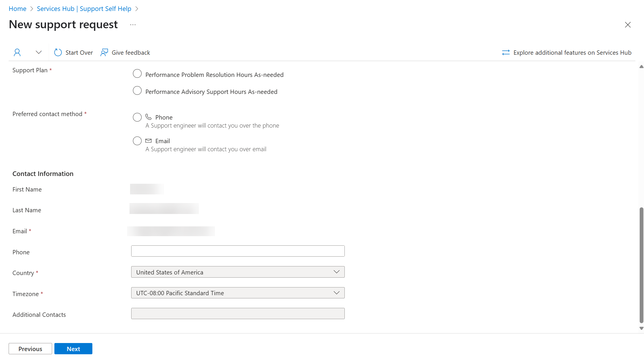Viewport: 644px width, 358px height.
Task: Click the Previous button
Action: pyautogui.click(x=30, y=349)
